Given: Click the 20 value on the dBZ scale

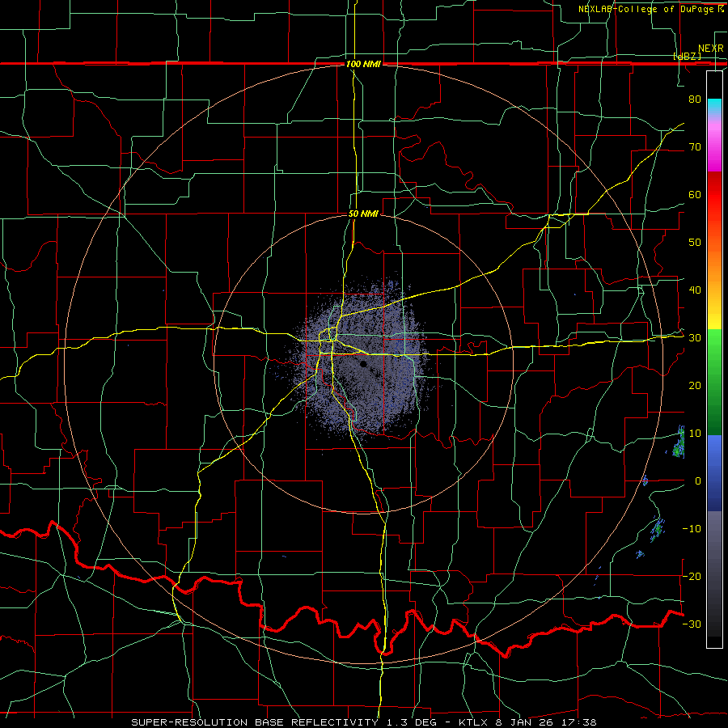Looking at the screenshot, I should [x=695, y=386].
